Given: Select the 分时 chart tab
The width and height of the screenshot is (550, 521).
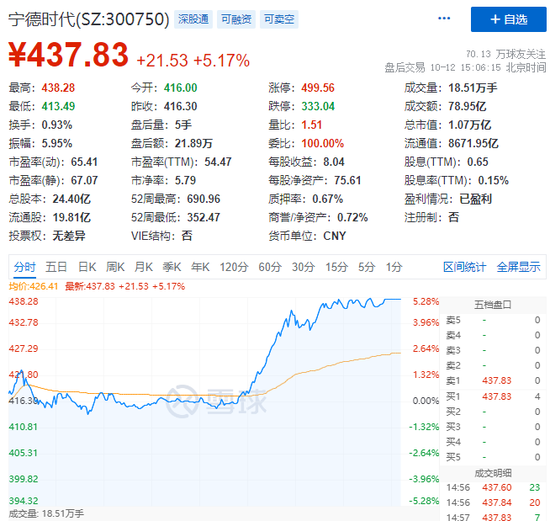Looking at the screenshot, I should coord(25,267).
